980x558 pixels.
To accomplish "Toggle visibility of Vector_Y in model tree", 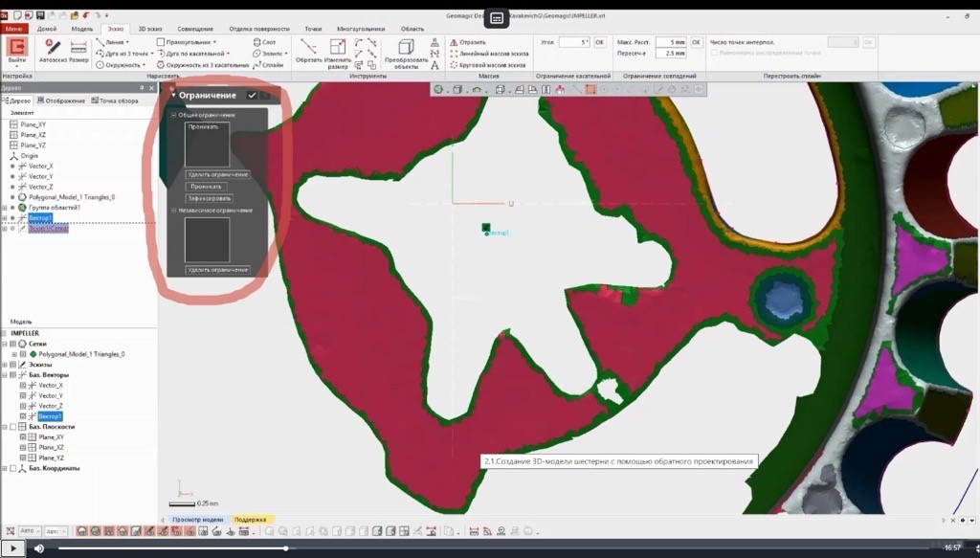I will (x=23, y=395).
